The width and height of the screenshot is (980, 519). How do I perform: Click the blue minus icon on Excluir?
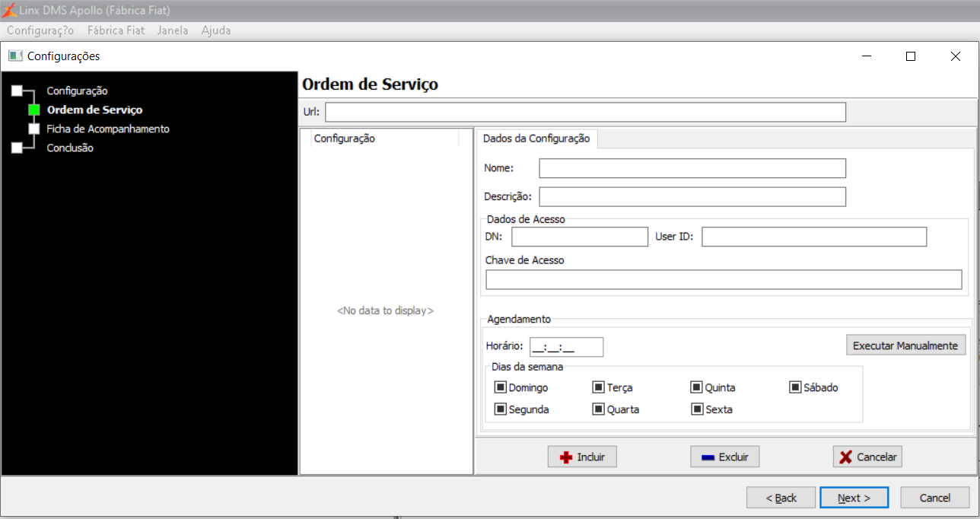click(708, 457)
